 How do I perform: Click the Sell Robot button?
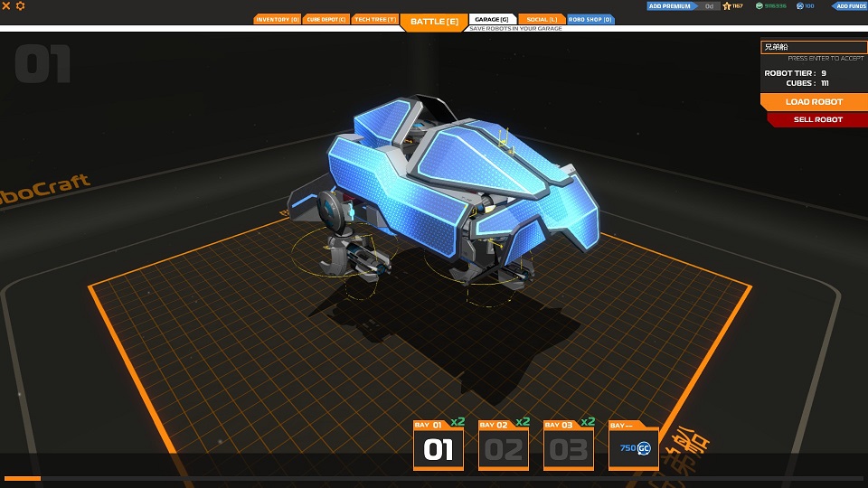[817, 119]
